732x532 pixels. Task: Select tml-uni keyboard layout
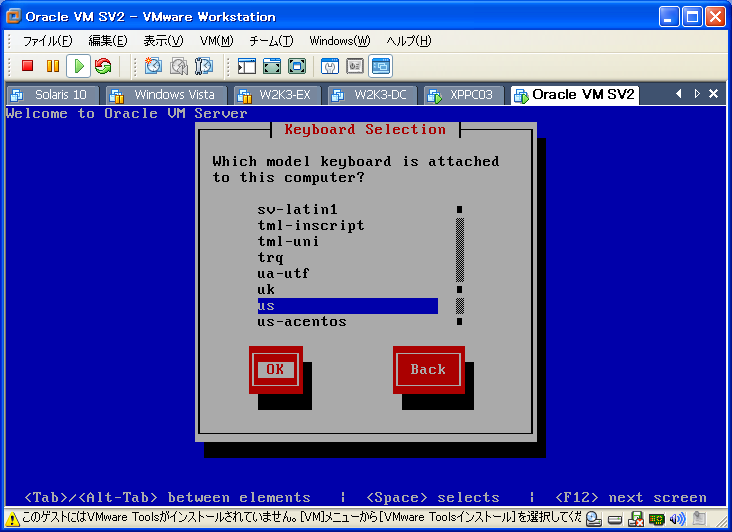348,242
